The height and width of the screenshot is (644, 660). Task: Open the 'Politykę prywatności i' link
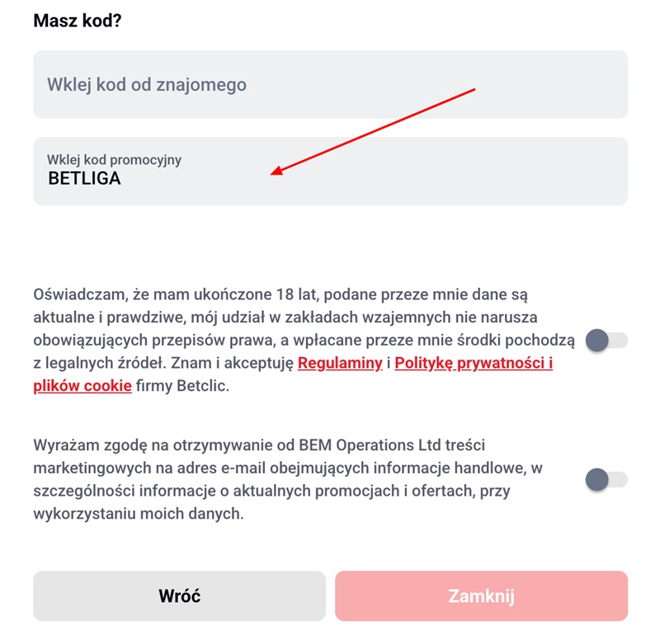click(474, 363)
